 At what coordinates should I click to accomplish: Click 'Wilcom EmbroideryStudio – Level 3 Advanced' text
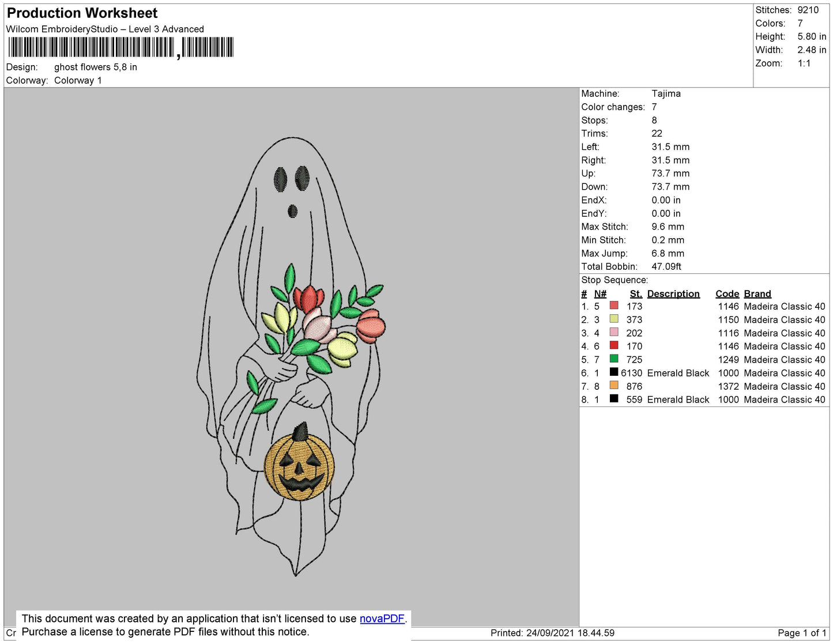(105, 29)
